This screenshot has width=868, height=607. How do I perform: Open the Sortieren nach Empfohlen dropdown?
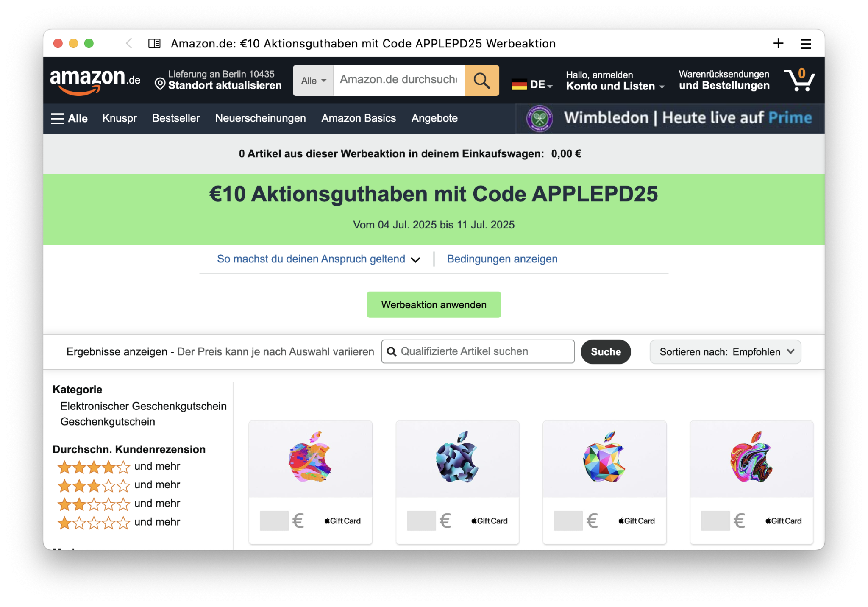725,352
